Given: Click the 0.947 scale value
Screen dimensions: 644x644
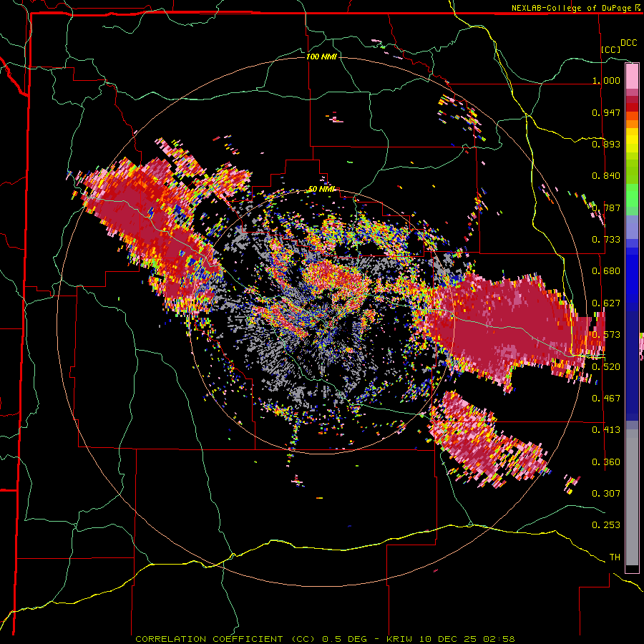Looking at the screenshot, I should pos(606,112).
